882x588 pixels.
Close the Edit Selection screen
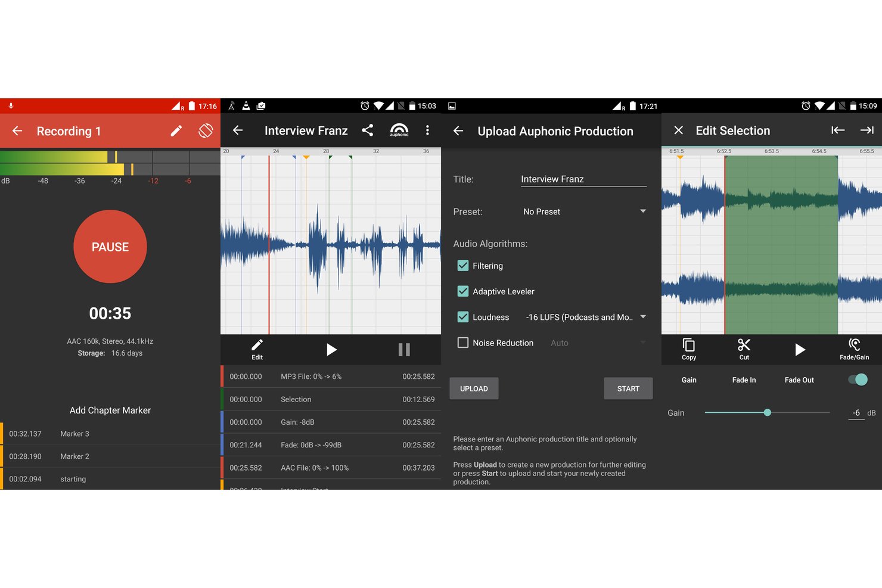click(x=678, y=130)
